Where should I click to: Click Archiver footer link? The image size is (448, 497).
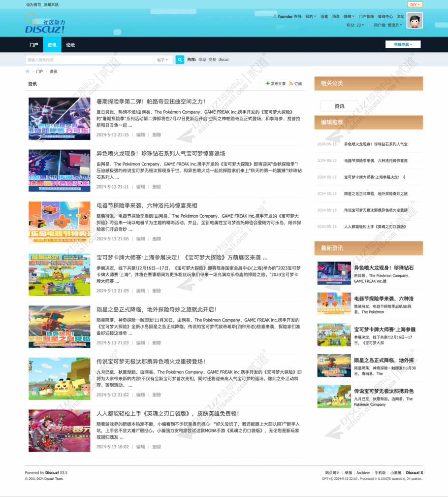coord(363,472)
